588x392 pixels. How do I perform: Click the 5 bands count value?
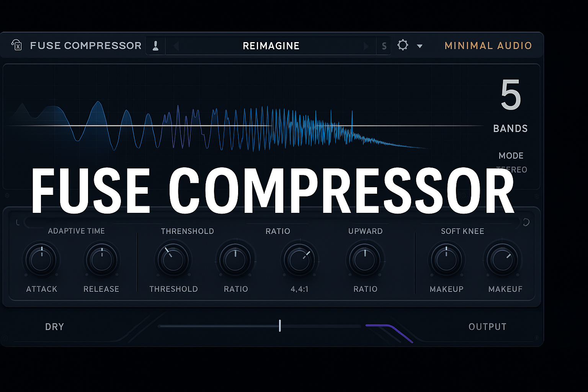[x=511, y=95]
